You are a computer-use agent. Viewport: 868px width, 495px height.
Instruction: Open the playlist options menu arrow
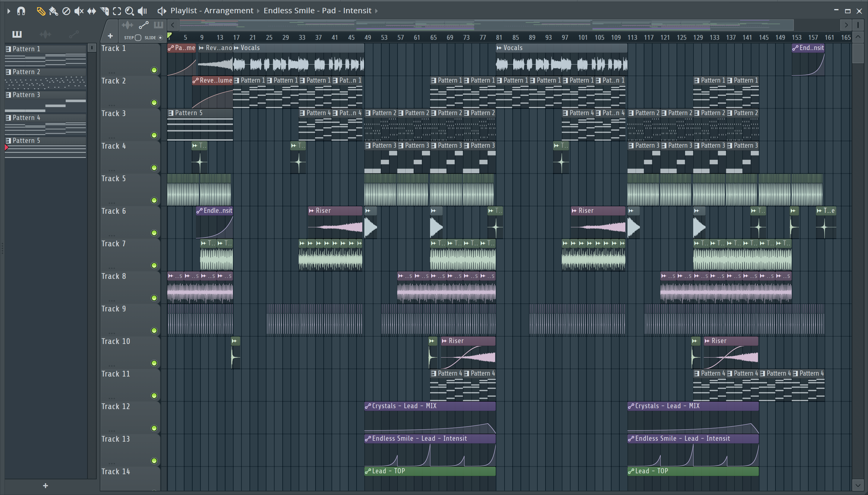9,11
